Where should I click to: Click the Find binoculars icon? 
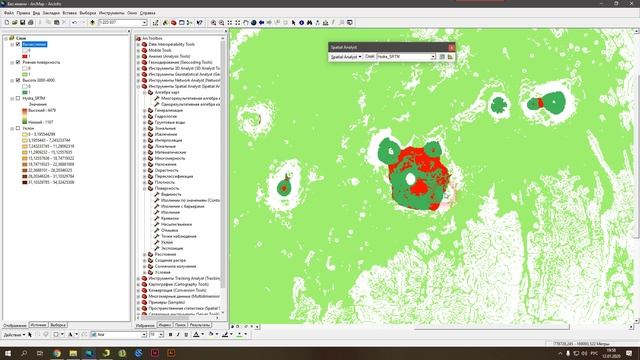click(309, 22)
